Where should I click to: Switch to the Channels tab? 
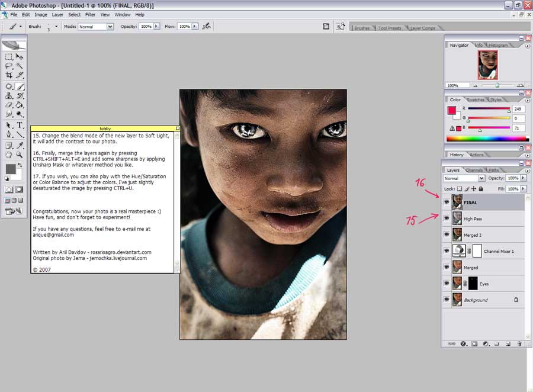tap(475, 171)
